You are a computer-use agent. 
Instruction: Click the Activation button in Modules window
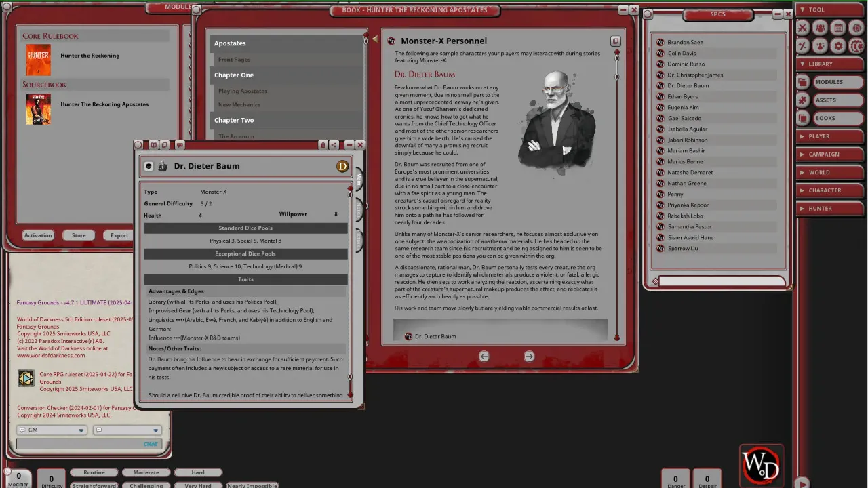pos(38,235)
